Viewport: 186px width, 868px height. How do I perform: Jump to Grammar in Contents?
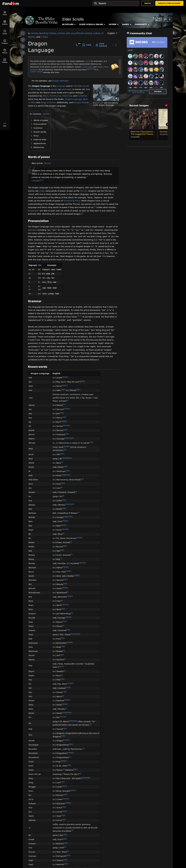[38, 128]
